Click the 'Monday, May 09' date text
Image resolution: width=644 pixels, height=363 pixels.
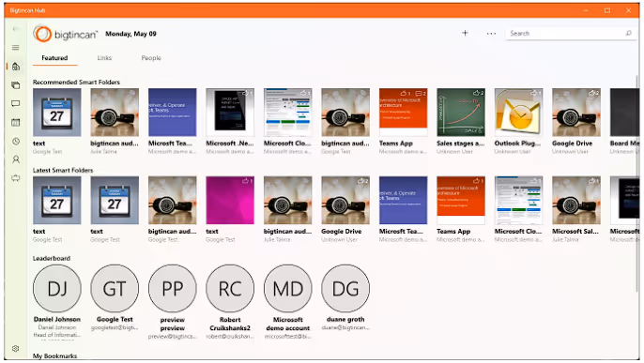tap(130, 34)
